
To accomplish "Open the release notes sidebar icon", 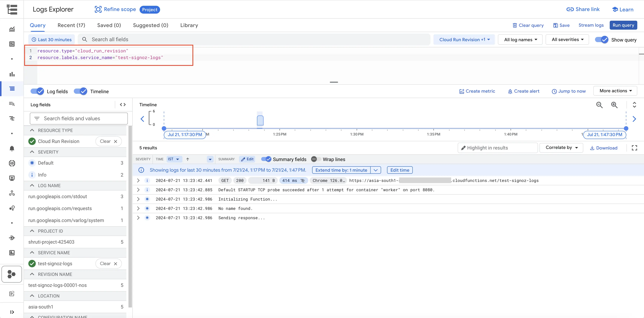I will coord(12,294).
